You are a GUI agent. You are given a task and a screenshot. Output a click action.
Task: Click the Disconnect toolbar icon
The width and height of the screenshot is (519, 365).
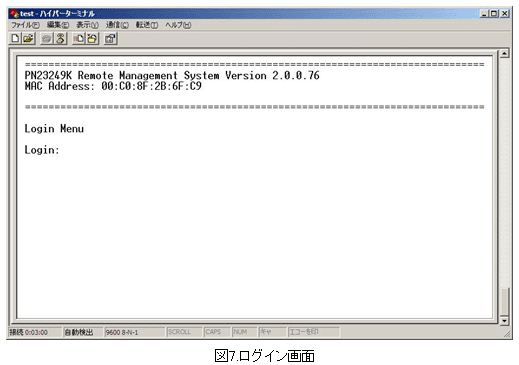60,39
